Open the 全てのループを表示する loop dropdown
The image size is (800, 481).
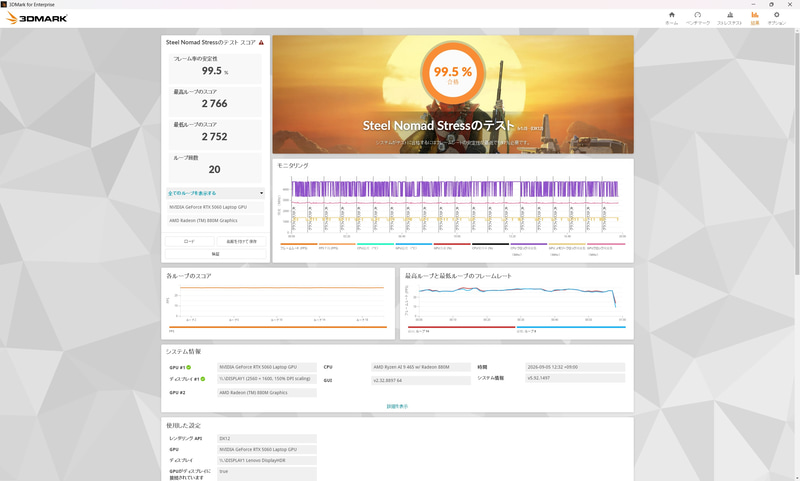click(215, 193)
